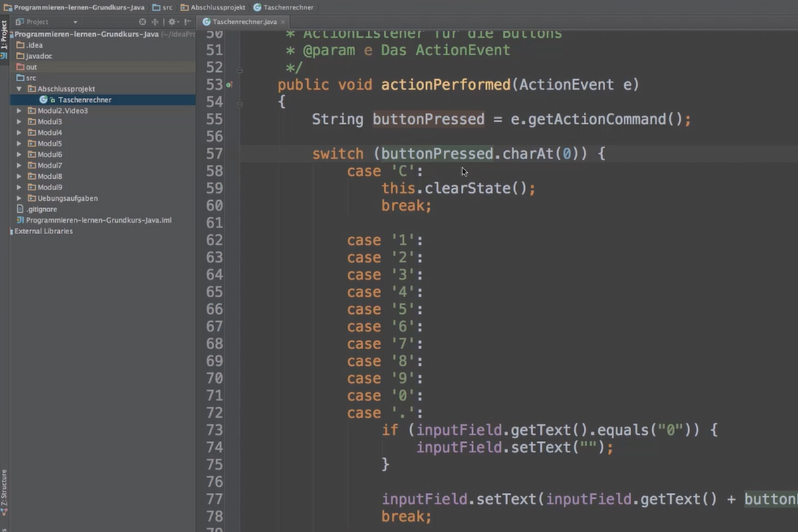Click the break statement on line 60
798x532 pixels.
pyautogui.click(x=407, y=205)
